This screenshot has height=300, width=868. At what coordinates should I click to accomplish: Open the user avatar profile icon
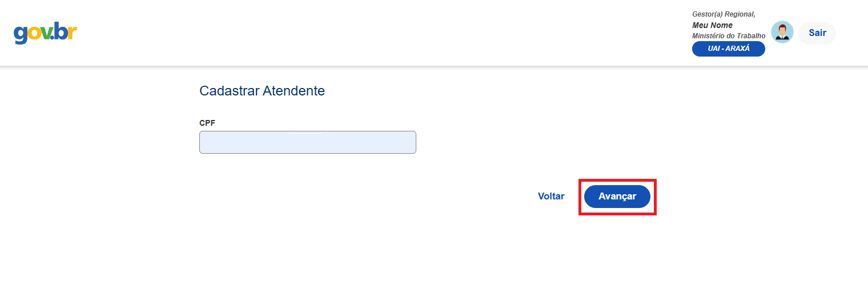(x=782, y=33)
